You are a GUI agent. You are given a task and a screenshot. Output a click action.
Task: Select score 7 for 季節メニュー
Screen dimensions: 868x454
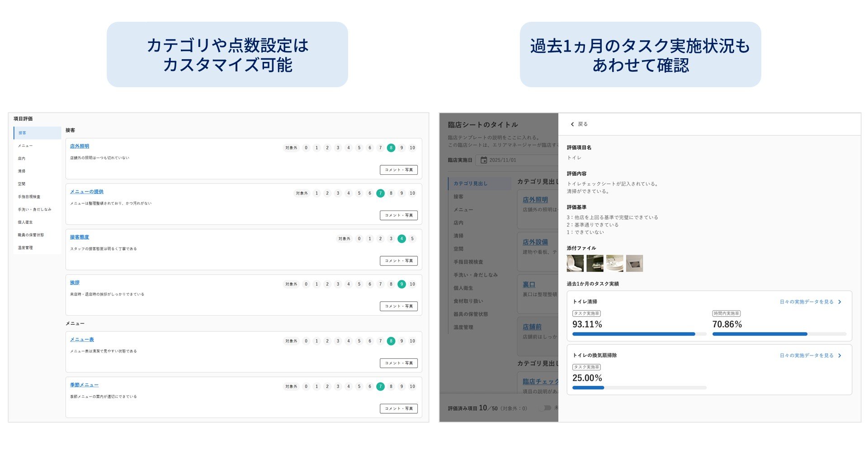click(380, 386)
